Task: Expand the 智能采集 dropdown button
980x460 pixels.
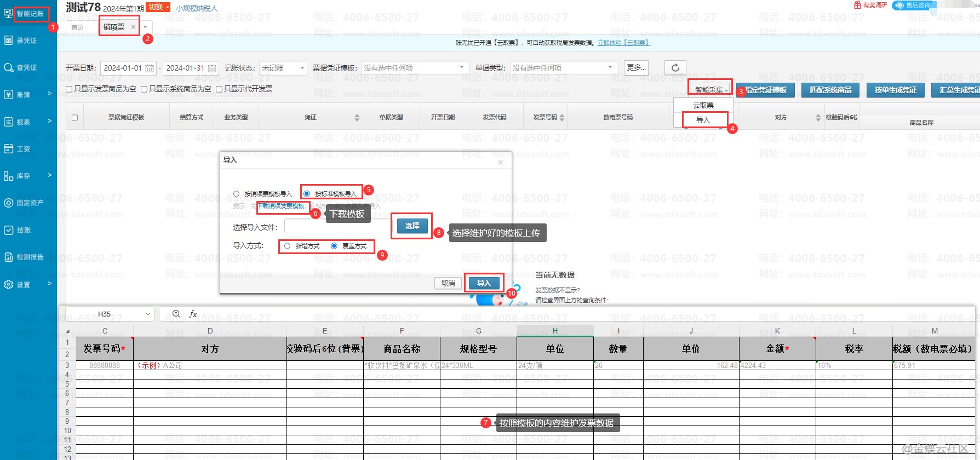Action: click(x=710, y=90)
